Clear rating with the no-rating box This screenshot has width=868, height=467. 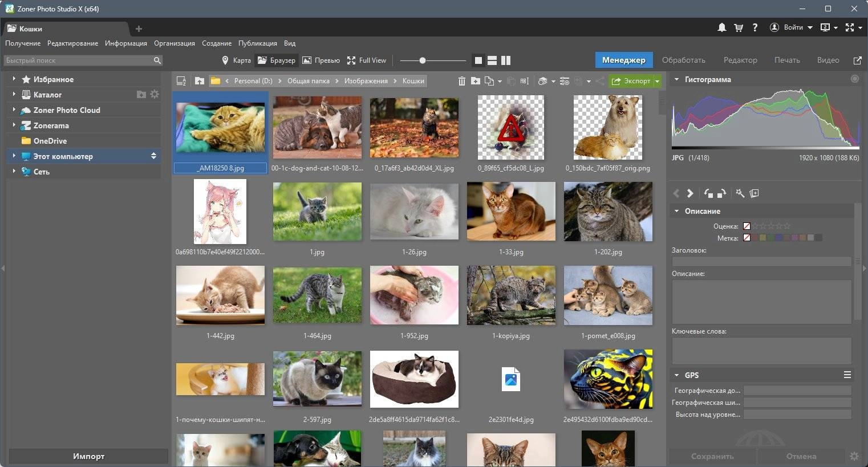[x=747, y=226]
